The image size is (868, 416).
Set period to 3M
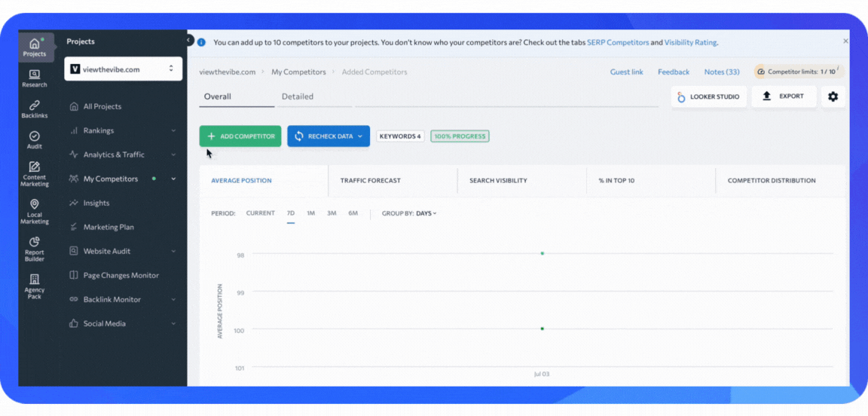pyautogui.click(x=332, y=213)
